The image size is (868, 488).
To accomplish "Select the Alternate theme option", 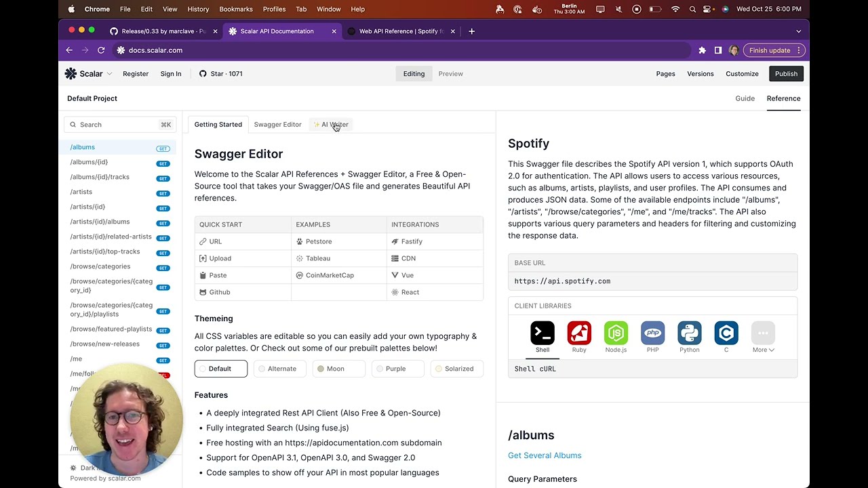I will 280,369.
